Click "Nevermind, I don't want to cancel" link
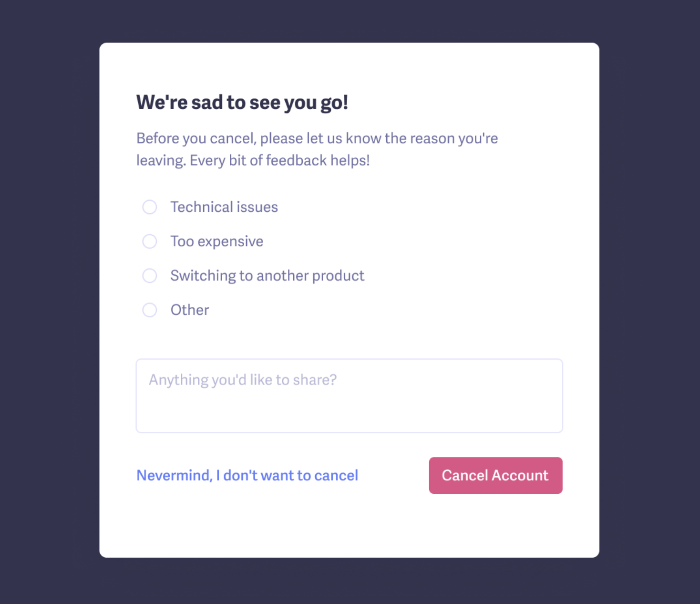Image resolution: width=700 pixels, height=604 pixels. click(x=247, y=475)
